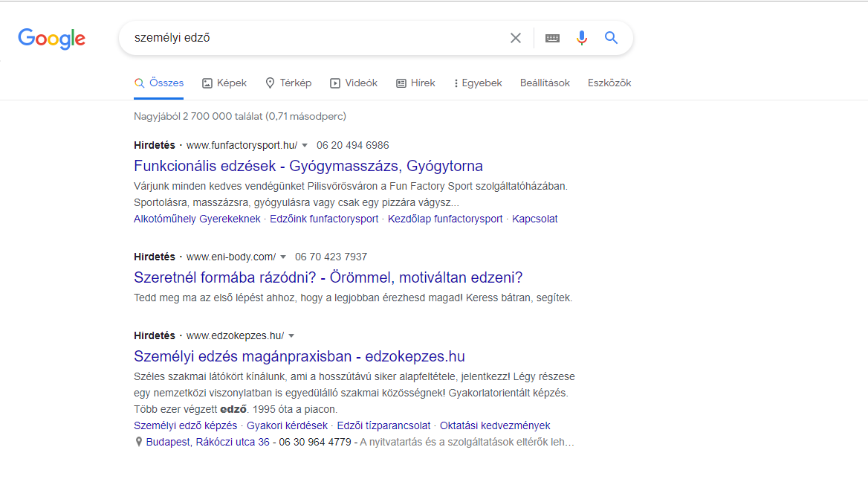Viewport: 868px width, 479px height.
Task: Expand dropdown arrow next to funfactorysport.hu URL
Action: (305, 146)
